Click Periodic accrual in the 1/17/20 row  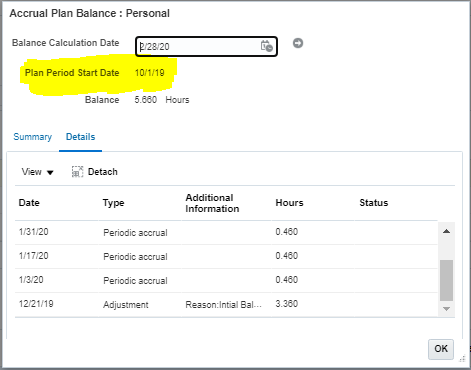click(135, 257)
